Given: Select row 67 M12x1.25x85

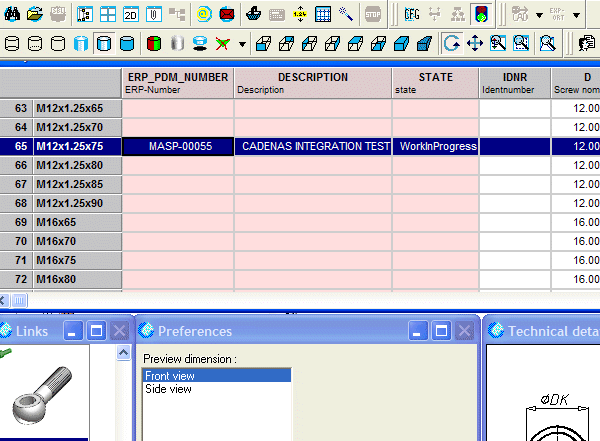Looking at the screenshot, I should pyautogui.click(x=61, y=184).
